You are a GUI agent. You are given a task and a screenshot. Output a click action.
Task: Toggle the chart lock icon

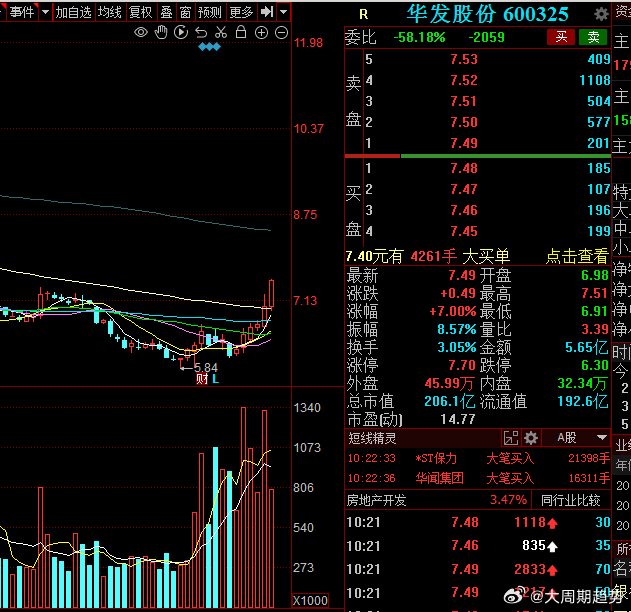coord(241,33)
